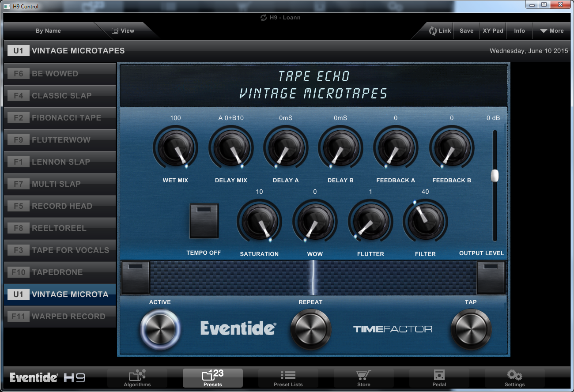574x392 pixels.
Task: Click the Wednesday, June 10 2015 date
Action: click(529, 51)
